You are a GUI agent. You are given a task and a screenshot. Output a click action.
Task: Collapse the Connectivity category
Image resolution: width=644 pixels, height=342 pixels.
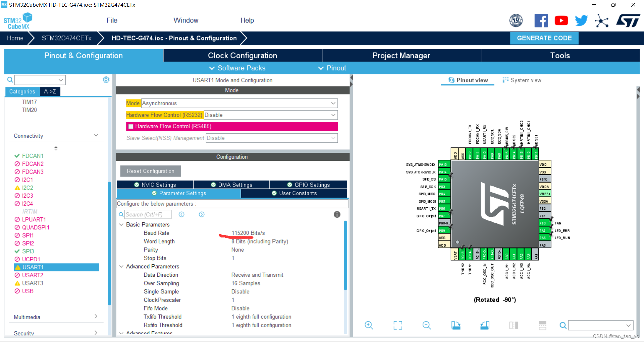click(x=96, y=135)
